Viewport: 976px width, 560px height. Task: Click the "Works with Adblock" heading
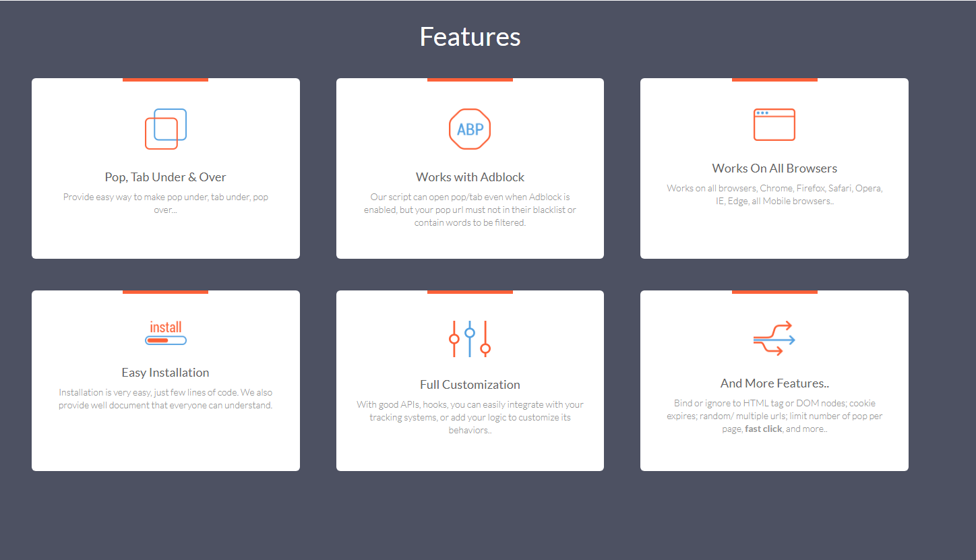(470, 177)
